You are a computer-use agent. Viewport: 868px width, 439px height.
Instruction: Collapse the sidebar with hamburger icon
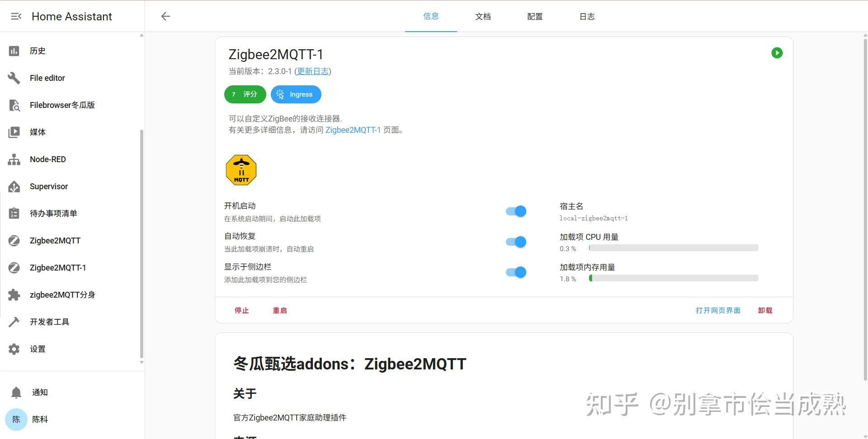pos(16,16)
